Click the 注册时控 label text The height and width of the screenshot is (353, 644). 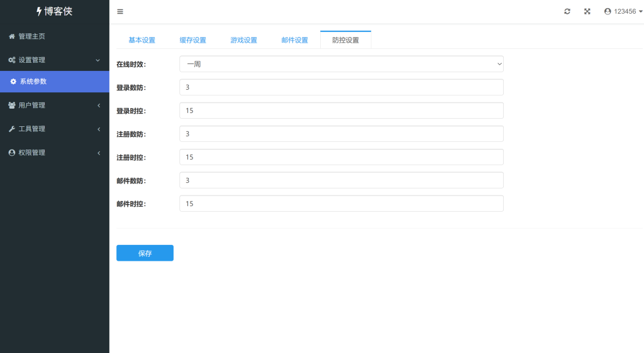(131, 158)
